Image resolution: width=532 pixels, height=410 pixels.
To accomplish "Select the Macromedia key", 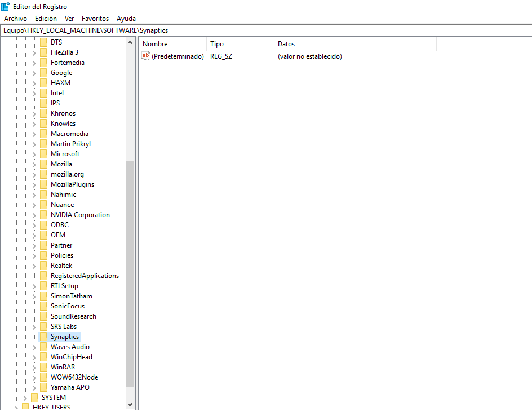I will click(x=69, y=134).
